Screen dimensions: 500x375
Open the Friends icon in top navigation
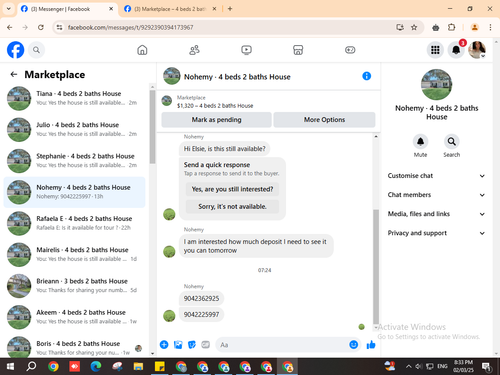click(194, 50)
